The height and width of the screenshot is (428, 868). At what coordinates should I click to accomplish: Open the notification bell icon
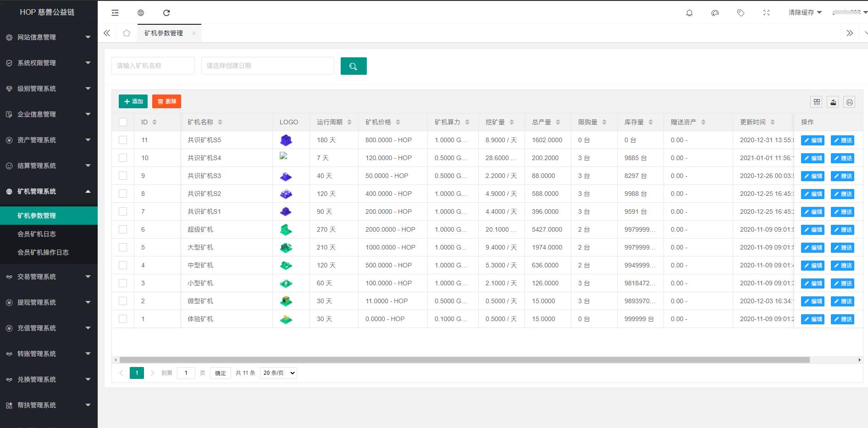coord(689,13)
